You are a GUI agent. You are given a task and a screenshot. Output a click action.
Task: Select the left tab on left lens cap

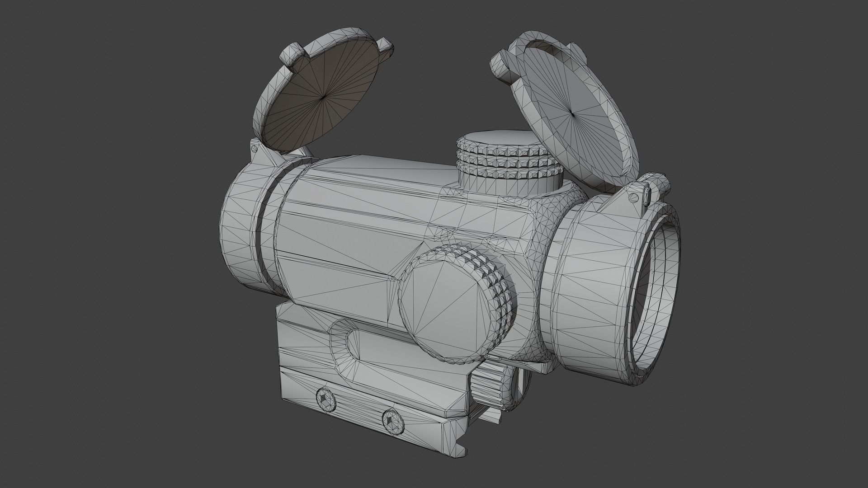tap(291, 55)
